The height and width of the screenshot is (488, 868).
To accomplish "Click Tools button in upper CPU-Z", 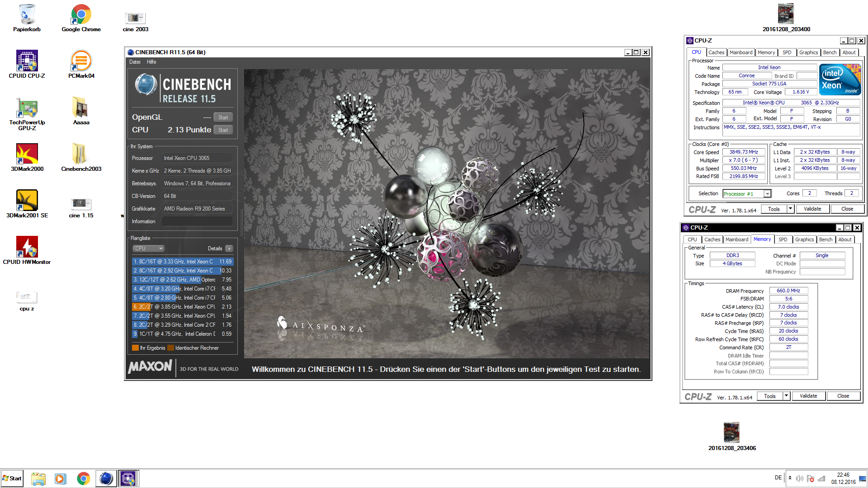I will click(x=774, y=209).
